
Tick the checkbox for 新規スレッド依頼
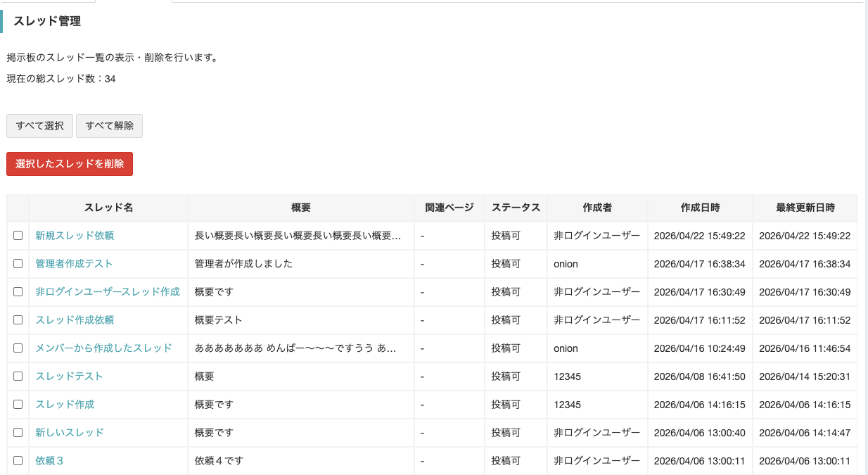[x=18, y=236]
